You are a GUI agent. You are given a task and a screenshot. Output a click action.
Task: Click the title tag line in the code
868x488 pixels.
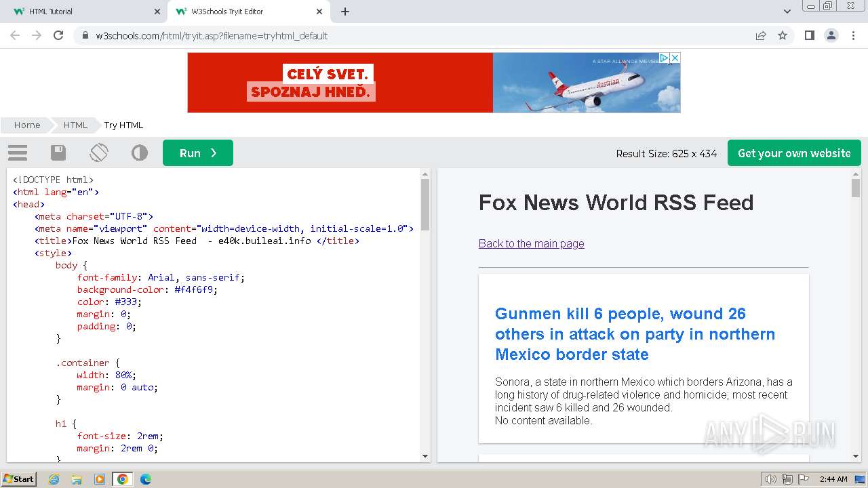coord(197,241)
